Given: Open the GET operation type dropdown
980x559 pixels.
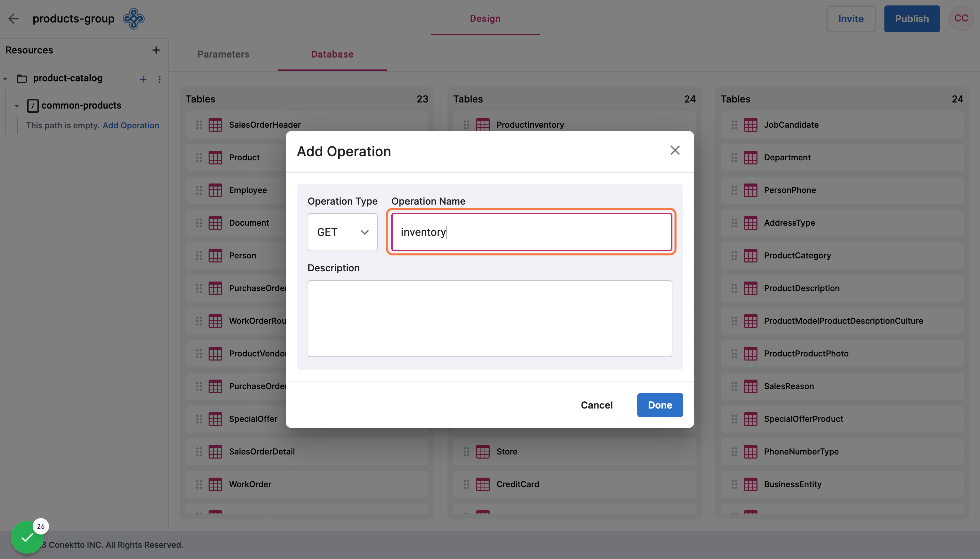Looking at the screenshot, I should coord(342,232).
